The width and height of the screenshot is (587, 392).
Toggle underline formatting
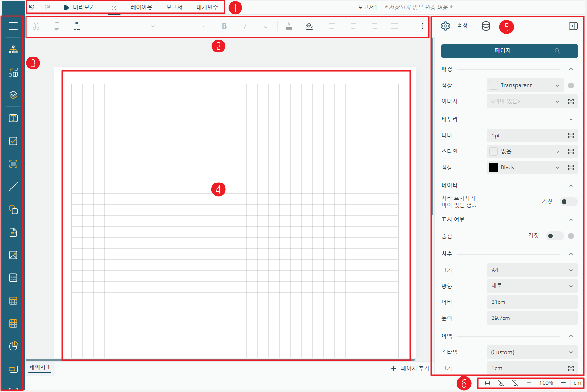tap(266, 26)
